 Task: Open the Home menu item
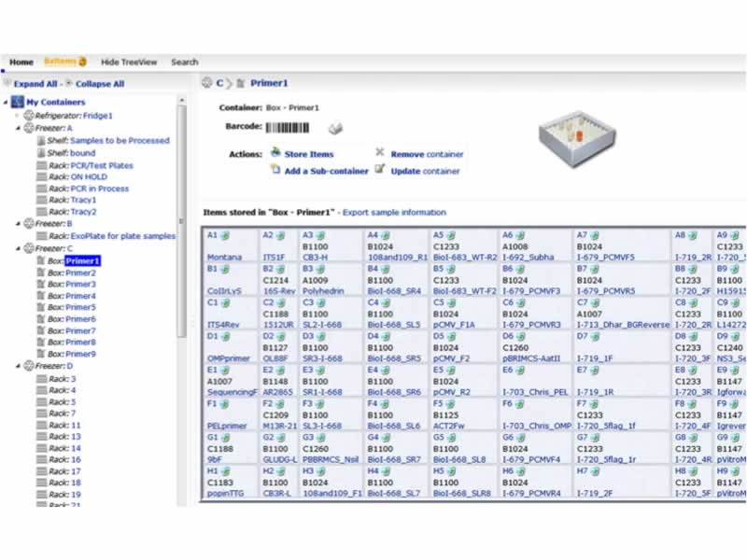(x=21, y=63)
